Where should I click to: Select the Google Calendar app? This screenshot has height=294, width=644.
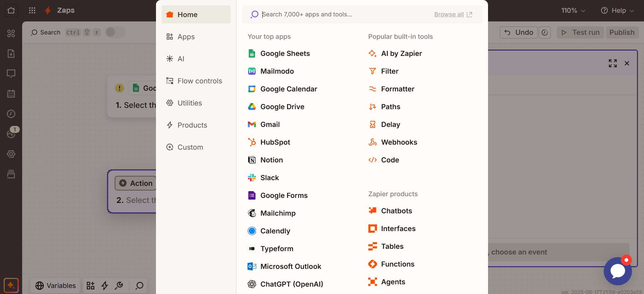(x=282, y=89)
